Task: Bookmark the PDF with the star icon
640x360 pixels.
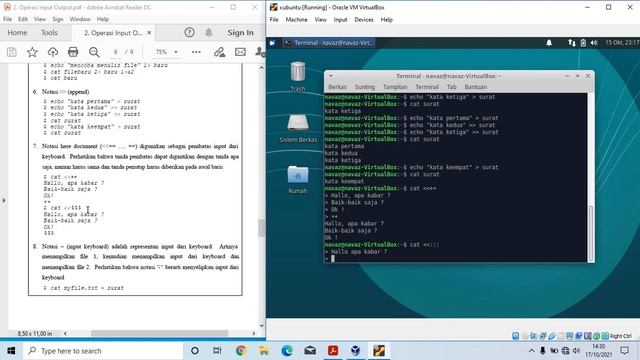Action: point(32,52)
